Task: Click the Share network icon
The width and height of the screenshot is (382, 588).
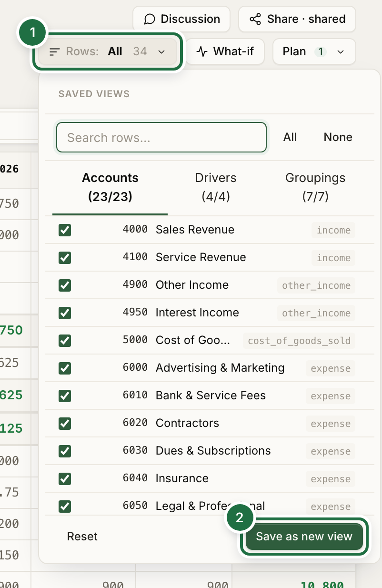Action: [255, 19]
